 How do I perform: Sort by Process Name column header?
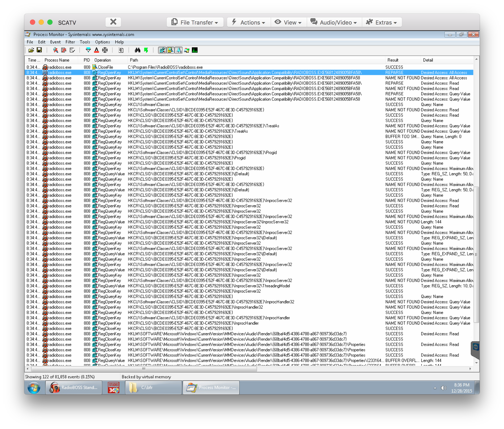click(60, 60)
